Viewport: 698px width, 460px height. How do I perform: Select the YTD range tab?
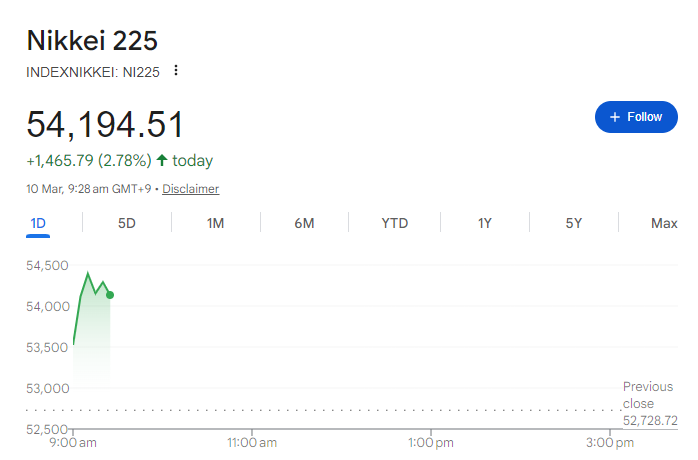coord(394,223)
